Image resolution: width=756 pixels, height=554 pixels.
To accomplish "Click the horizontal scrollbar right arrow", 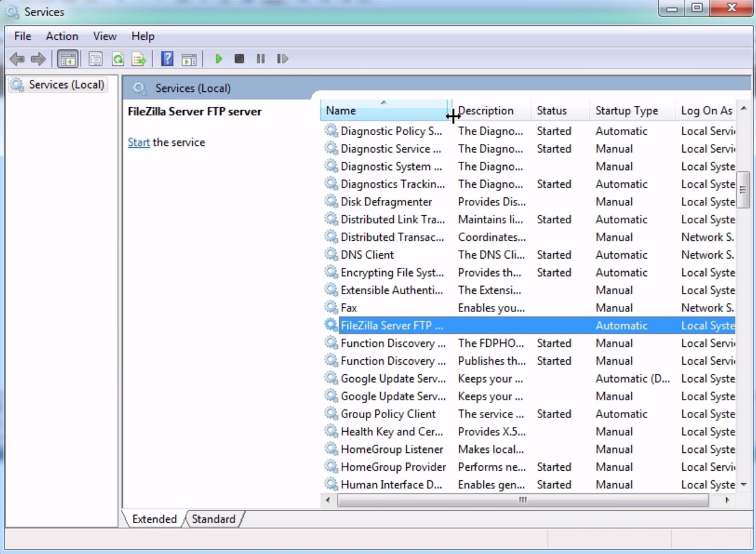I will click(727, 500).
